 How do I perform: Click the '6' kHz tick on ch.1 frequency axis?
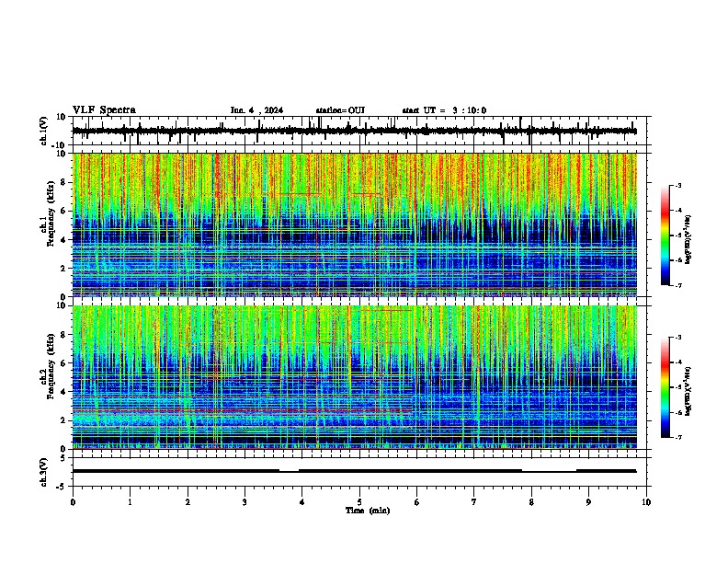point(63,212)
